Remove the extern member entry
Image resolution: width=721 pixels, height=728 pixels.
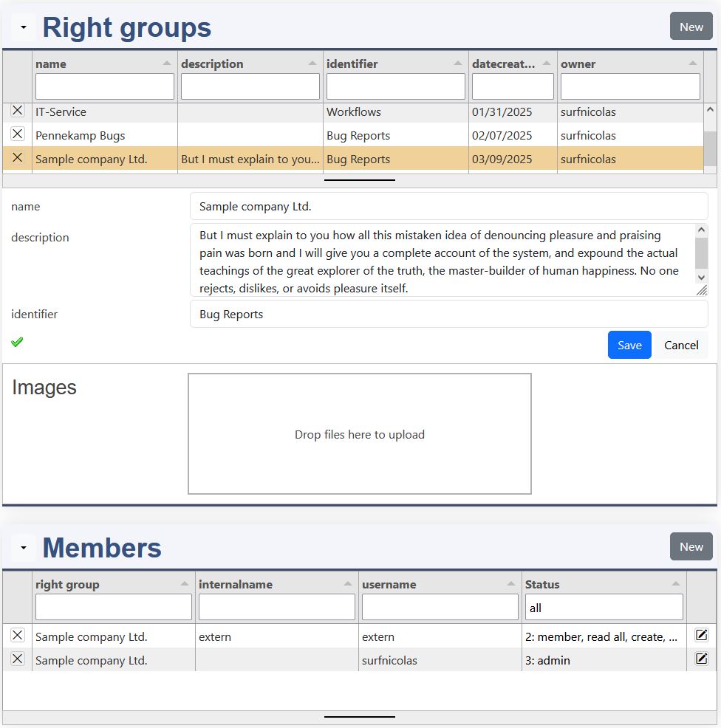(17, 636)
